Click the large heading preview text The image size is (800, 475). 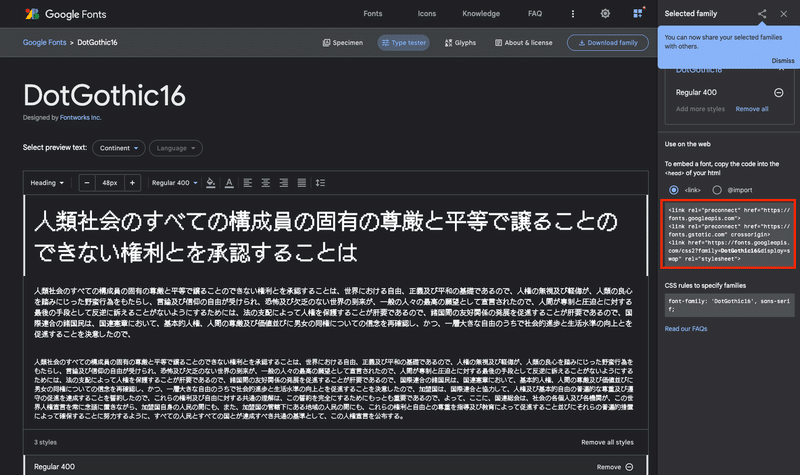326,237
